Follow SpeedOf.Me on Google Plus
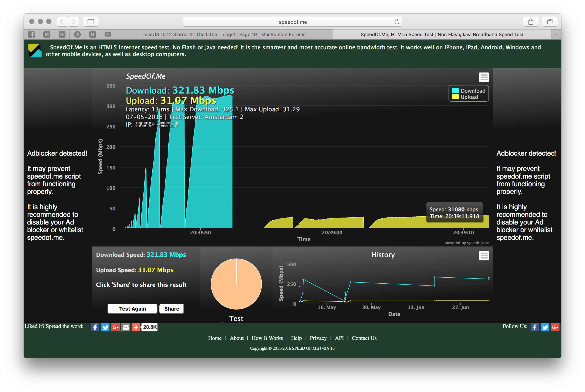This screenshot has width=585, height=392. coord(555,327)
